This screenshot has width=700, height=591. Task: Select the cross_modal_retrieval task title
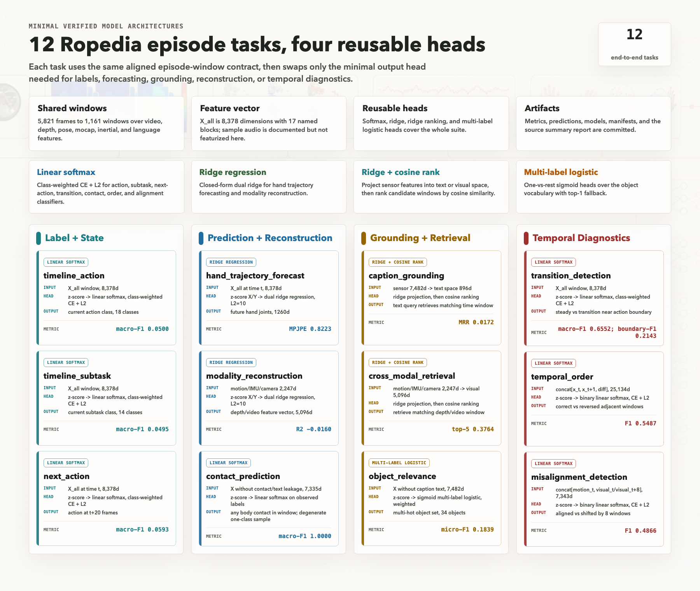pyautogui.click(x=412, y=376)
